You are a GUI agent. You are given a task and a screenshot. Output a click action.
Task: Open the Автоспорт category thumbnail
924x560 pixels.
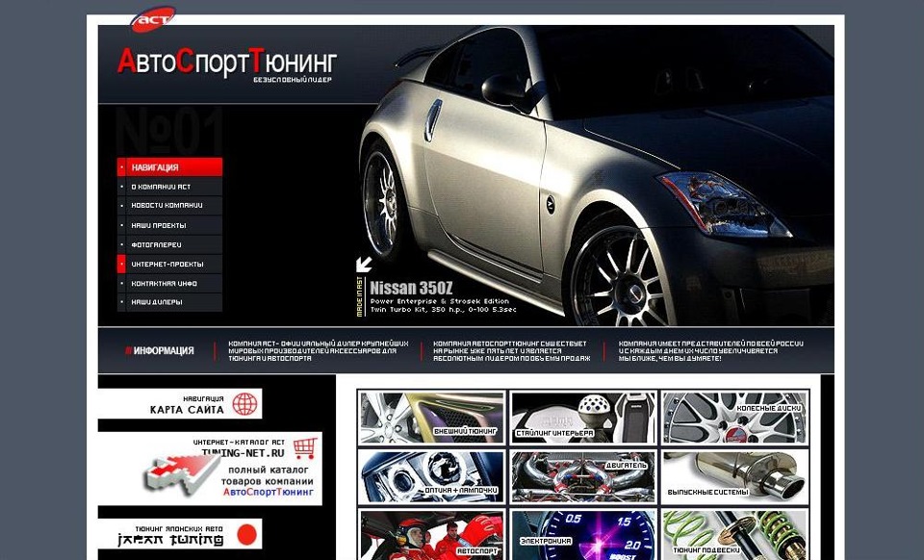[x=432, y=535]
